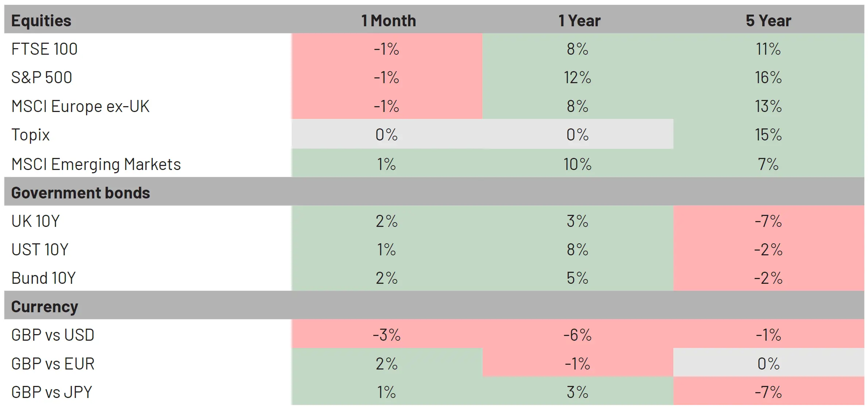Select the Bund 10Y row label
868x410 pixels.
43,278
